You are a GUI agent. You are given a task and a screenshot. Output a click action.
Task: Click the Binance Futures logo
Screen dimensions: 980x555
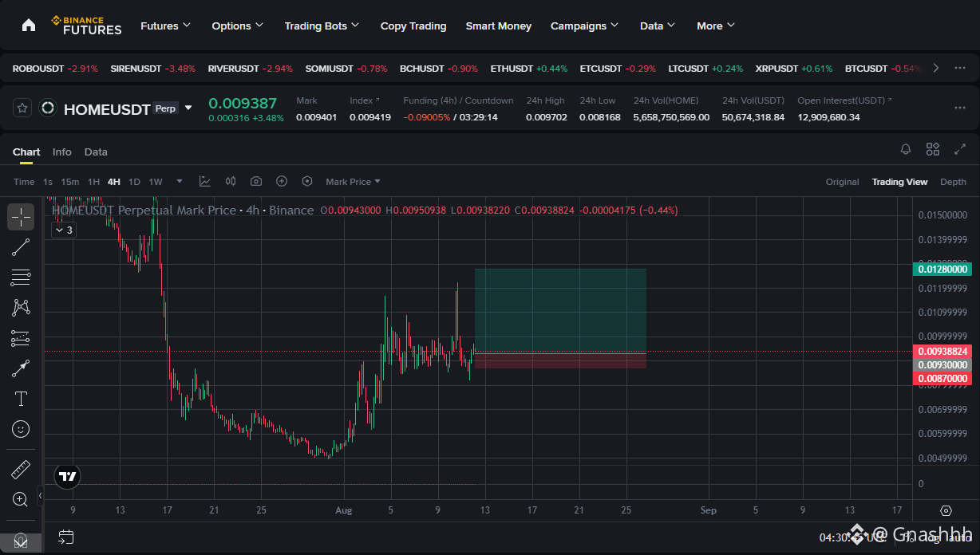[86, 25]
